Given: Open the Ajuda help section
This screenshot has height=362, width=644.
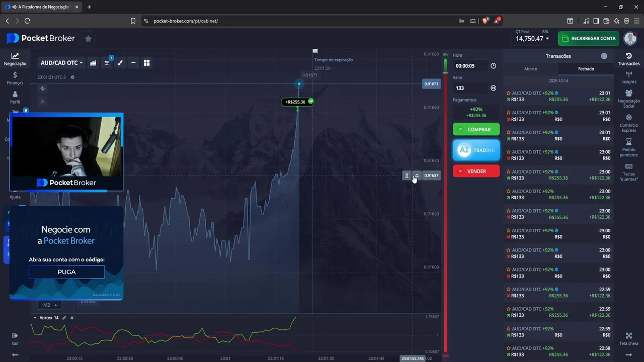Looking at the screenshot, I should click(x=15, y=196).
